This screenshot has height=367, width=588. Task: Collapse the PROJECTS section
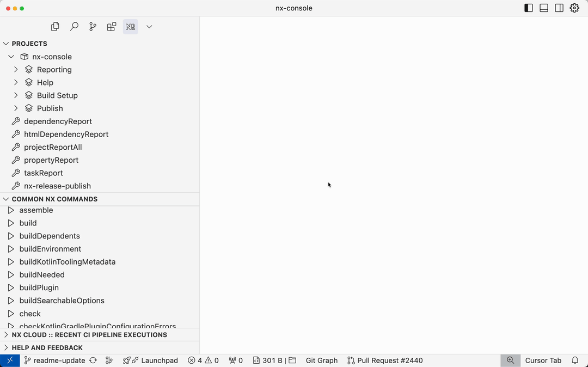point(5,44)
